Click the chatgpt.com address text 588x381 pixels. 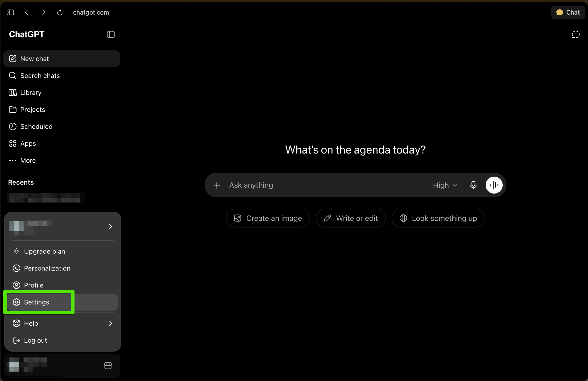point(91,12)
